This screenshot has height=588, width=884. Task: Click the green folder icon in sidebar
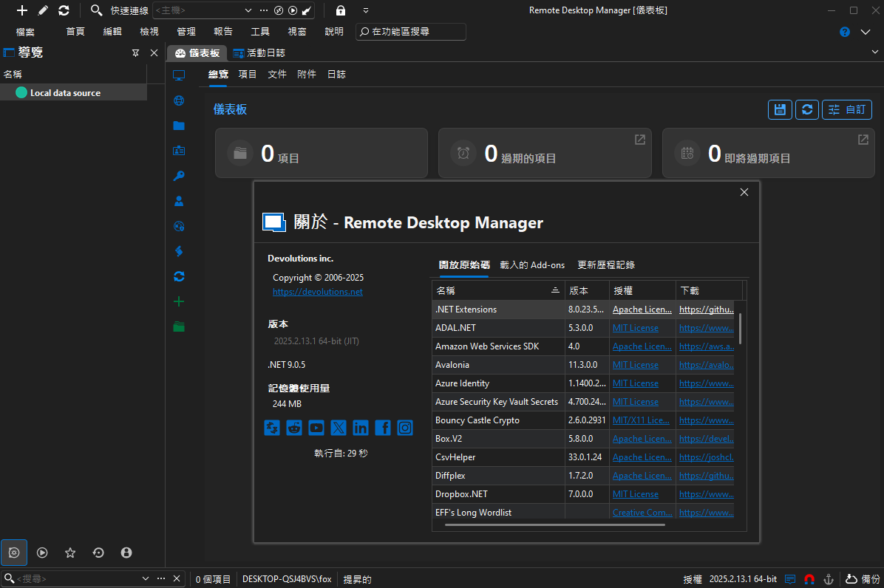pyautogui.click(x=179, y=327)
